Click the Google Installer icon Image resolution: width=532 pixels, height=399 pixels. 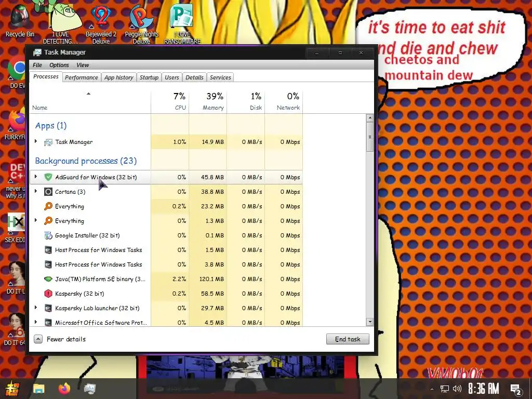(x=48, y=235)
